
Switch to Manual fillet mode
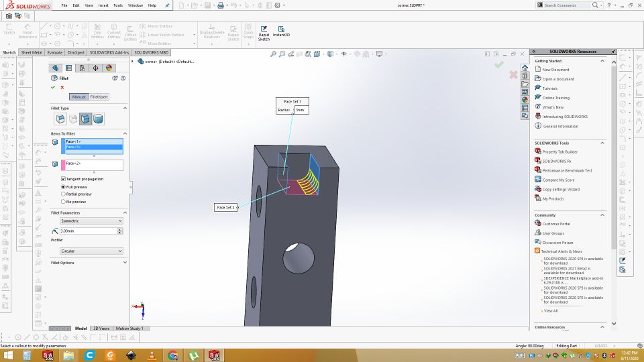tap(79, 97)
